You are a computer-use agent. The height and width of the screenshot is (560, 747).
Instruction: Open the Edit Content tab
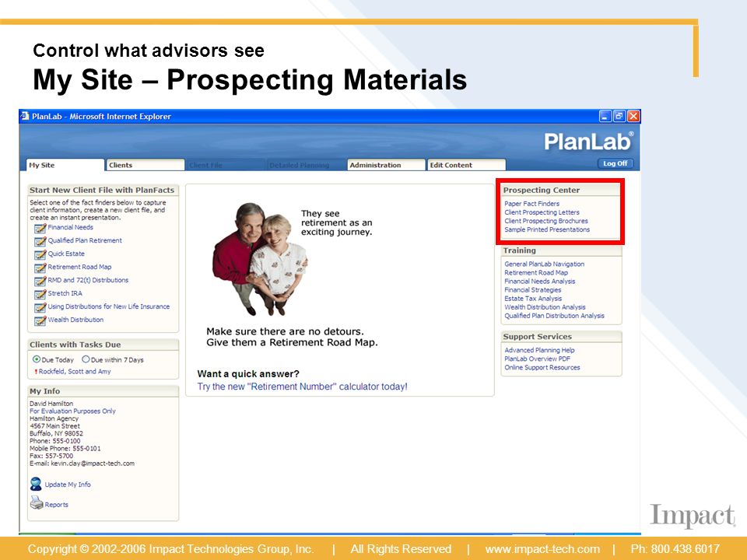466,165
